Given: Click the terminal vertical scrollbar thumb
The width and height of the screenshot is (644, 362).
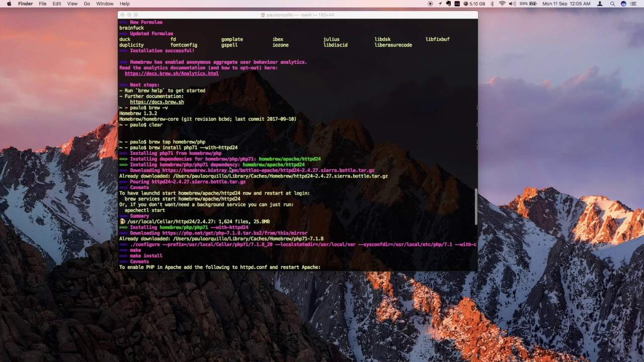Looking at the screenshot, I should coord(475,207).
